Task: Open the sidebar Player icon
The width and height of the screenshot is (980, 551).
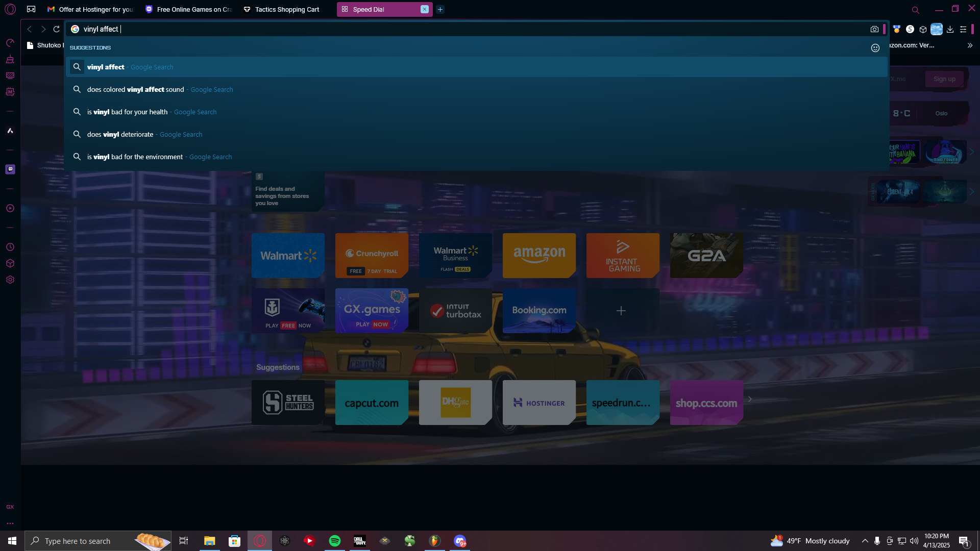Action: tap(10, 209)
